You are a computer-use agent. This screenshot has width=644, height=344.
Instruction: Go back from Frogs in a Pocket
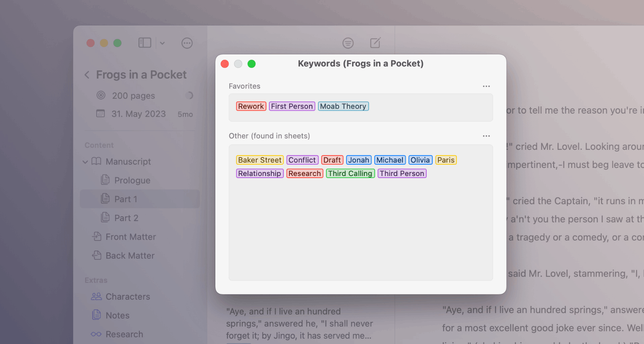[x=87, y=75]
